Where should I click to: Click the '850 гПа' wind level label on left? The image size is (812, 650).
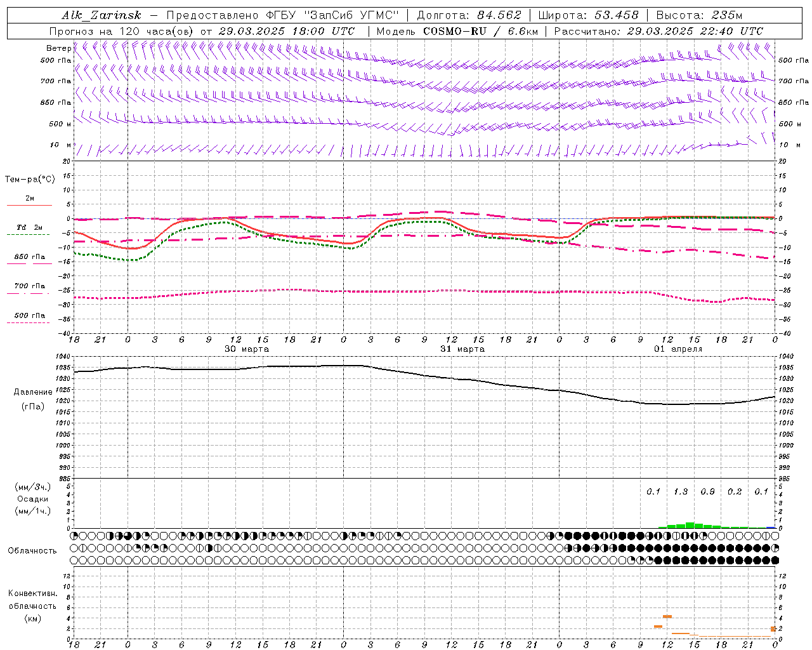click(56, 102)
